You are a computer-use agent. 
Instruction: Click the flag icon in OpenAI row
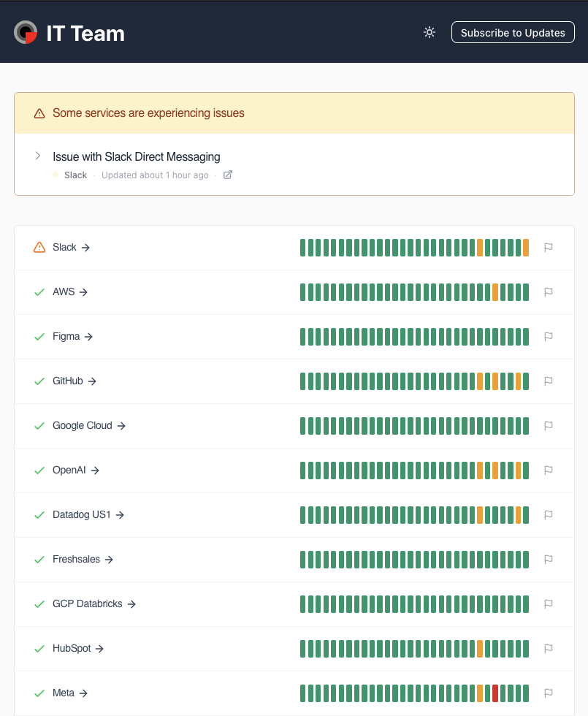[549, 471]
